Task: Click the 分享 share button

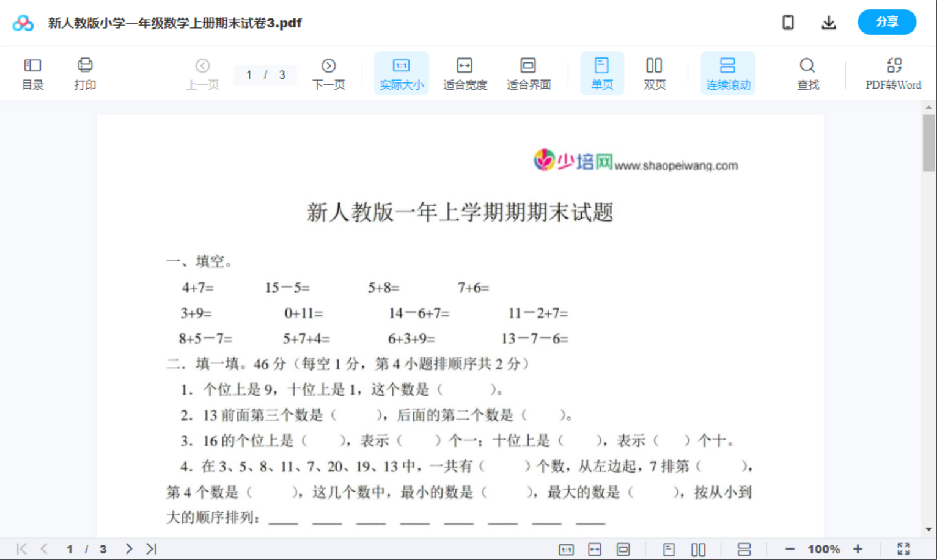Action: click(x=887, y=22)
